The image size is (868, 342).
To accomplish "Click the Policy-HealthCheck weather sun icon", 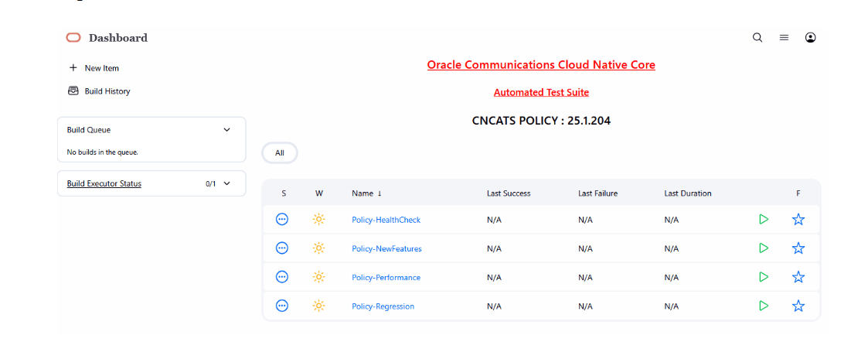I will tap(319, 220).
